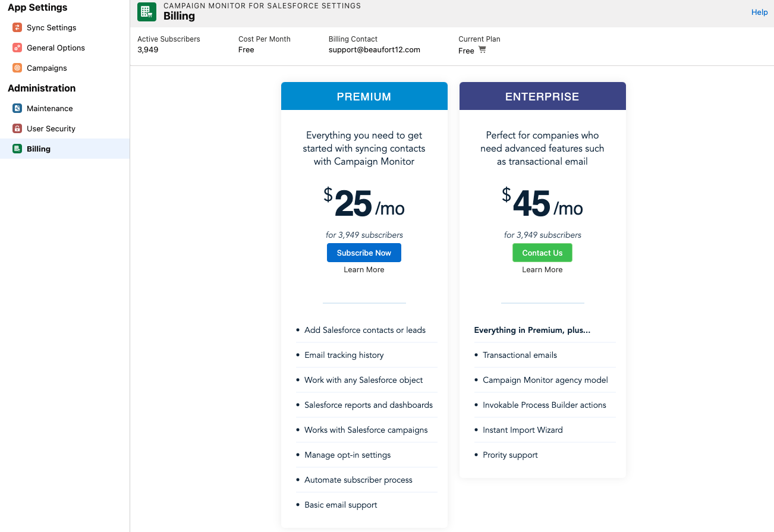Click 'Campaign Monitor agency model' feature
Viewport: 774px width, 532px height.
coord(545,380)
